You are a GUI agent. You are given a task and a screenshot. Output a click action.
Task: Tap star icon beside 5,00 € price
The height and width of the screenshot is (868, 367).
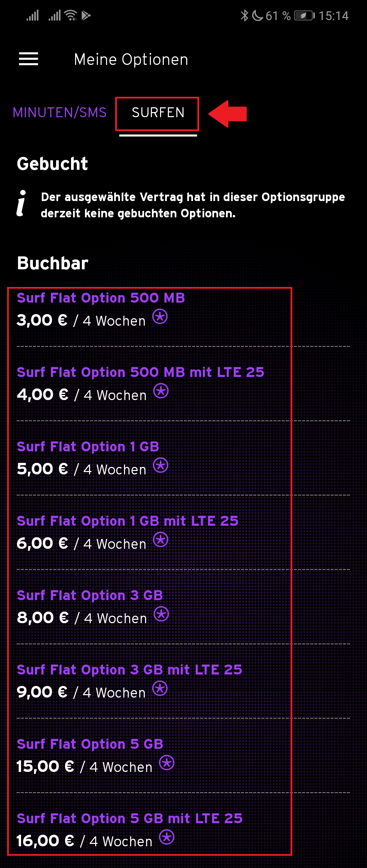click(x=160, y=466)
